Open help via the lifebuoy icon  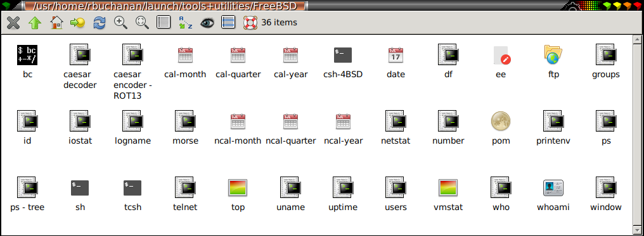pyautogui.click(x=250, y=23)
